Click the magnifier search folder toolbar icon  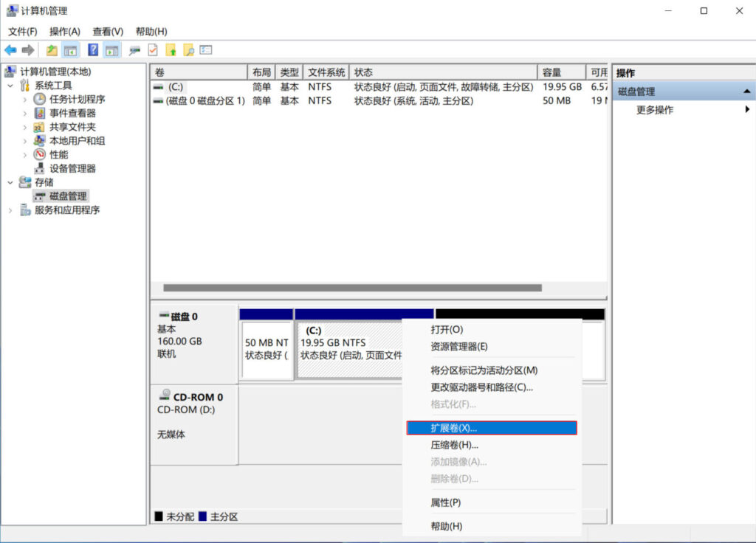(188, 50)
